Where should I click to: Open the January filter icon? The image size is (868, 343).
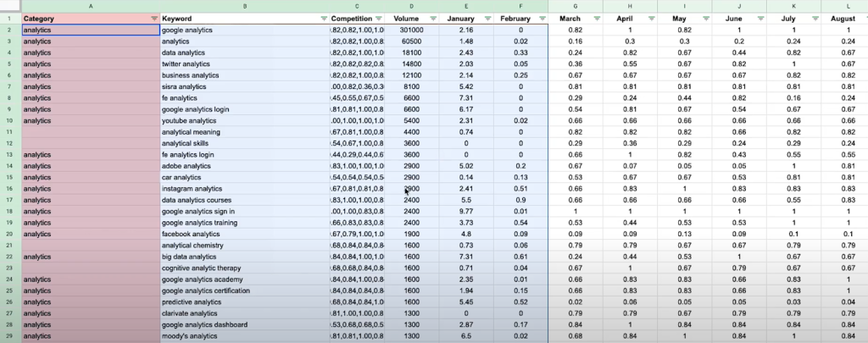485,18
